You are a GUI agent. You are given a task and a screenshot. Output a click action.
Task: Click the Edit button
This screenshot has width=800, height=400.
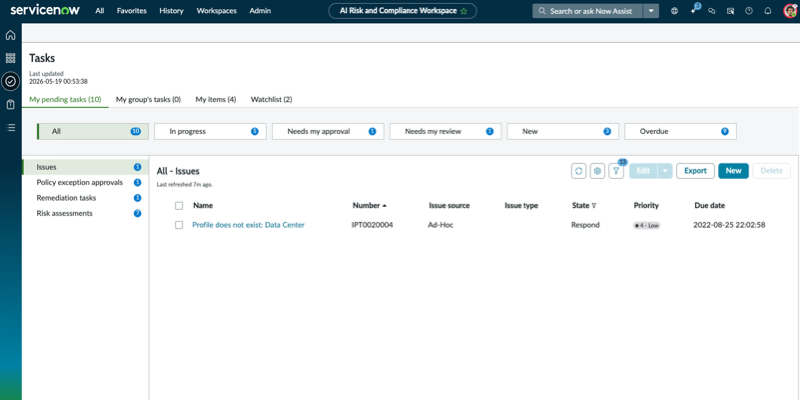(x=643, y=171)
